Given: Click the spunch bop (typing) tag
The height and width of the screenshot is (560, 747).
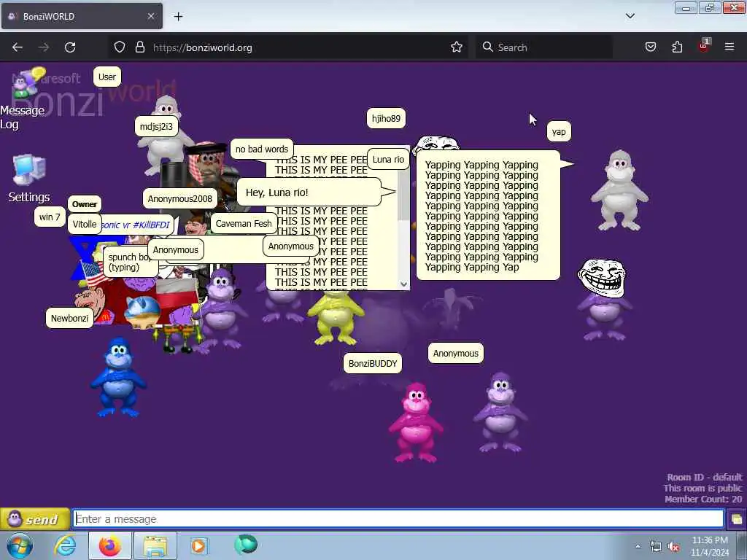Looking at the screenshot, I should point(130,262).
